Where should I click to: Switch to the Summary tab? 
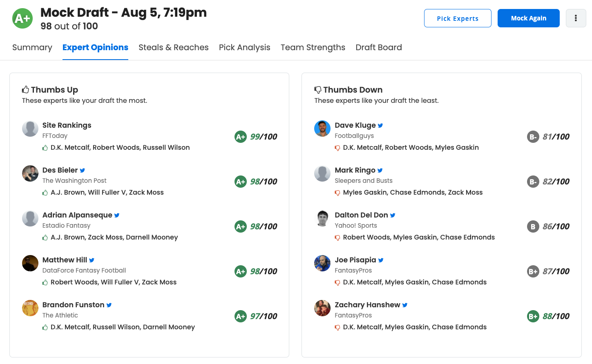(32, 47)
